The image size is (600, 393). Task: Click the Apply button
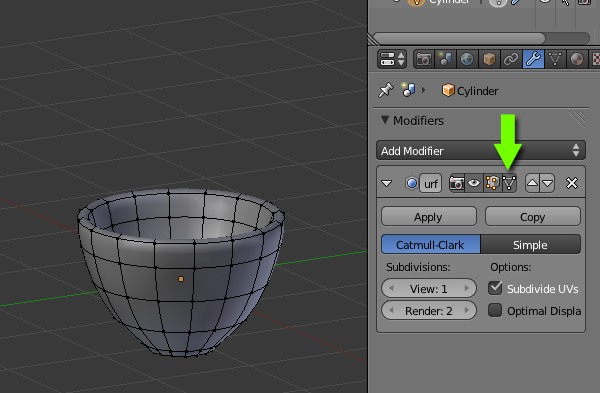[x=429, y=217]
